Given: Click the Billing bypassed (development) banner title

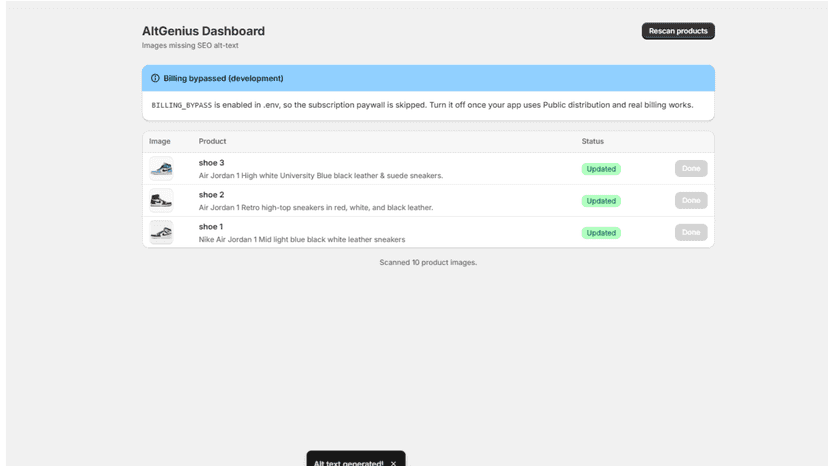Looking at the screenshot, I should (223, 78).
